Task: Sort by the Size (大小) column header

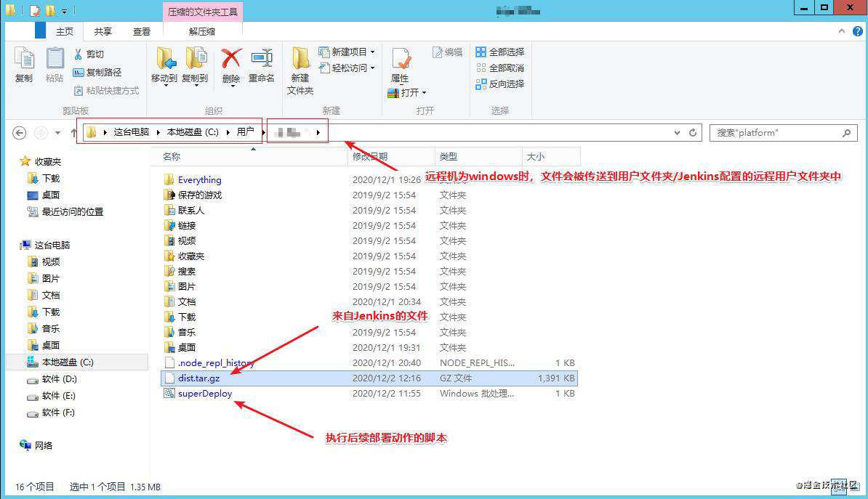Action: pyautogui.click(x=551, y=157)
